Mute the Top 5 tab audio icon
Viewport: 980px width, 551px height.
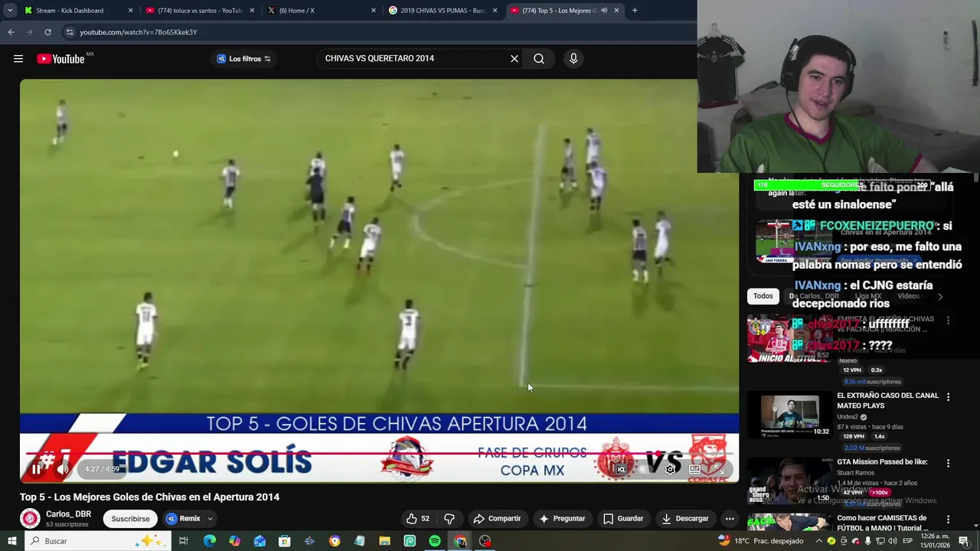[604, 11]
